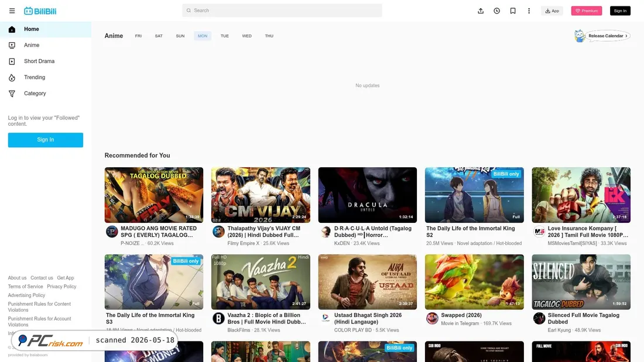644x362 pixels.
Task: Open the Release Calendar link
Action: (x=608, y=36)
